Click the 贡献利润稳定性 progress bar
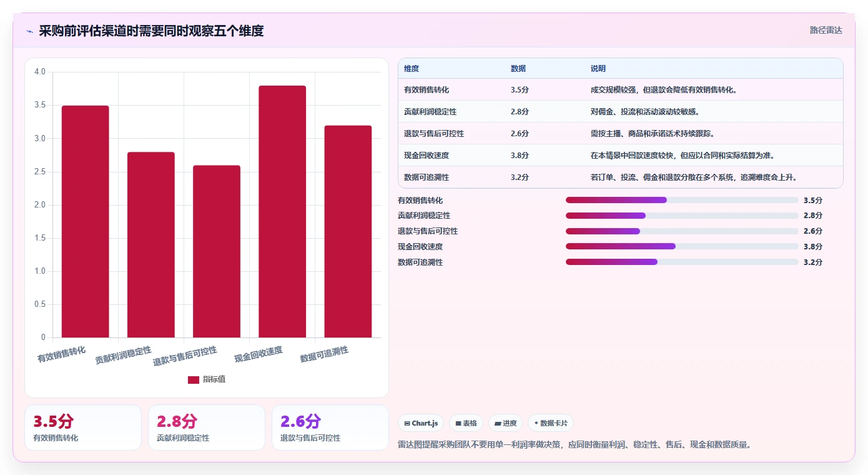 pos(682,216)
